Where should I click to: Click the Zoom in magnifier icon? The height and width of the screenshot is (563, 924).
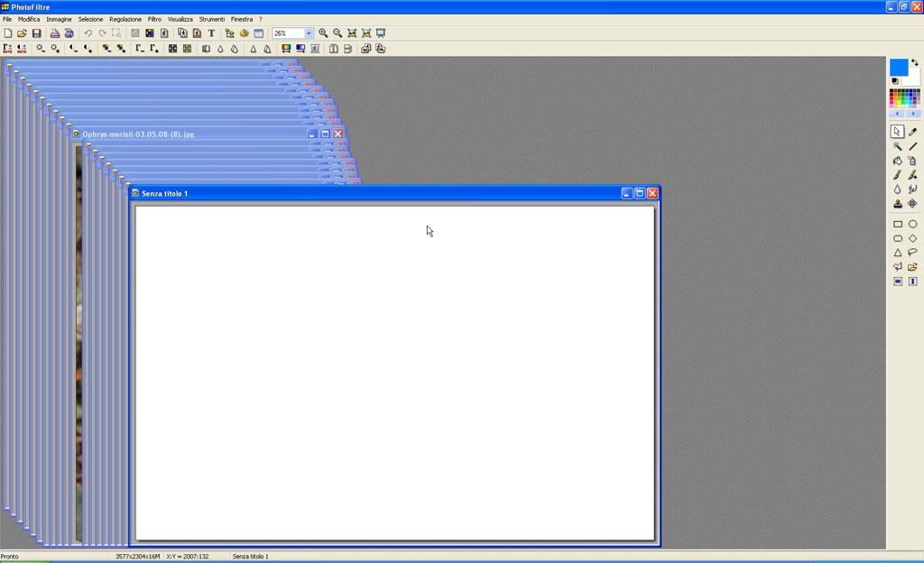[x=323, y=33]
